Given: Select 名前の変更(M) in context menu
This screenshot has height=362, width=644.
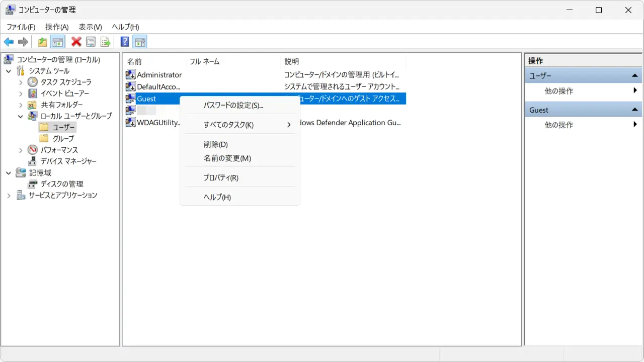Looking at the screenshot, I should click(240, 158).
